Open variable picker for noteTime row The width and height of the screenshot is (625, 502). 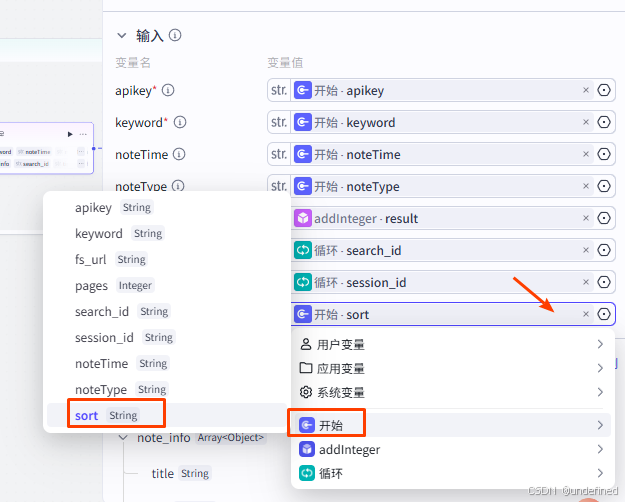(x=604, y=154)
